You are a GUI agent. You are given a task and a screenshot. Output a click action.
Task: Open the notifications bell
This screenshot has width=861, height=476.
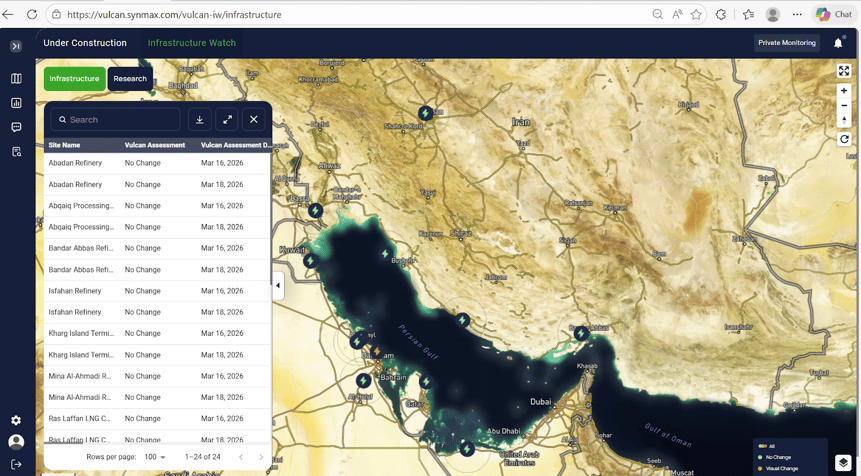838,43
